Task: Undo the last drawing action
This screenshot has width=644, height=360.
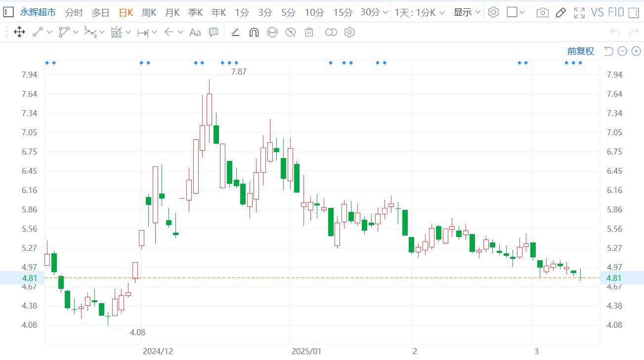Action: click(615, 33)
